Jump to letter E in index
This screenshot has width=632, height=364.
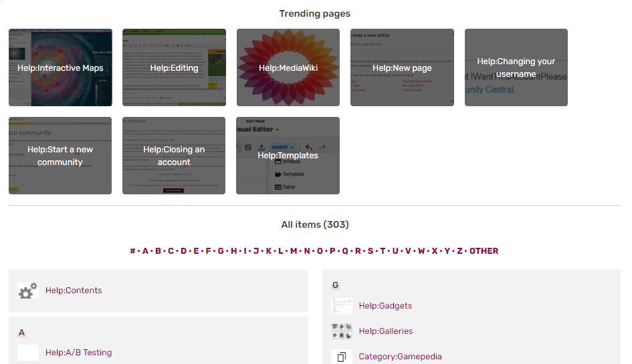coord(197,251)
